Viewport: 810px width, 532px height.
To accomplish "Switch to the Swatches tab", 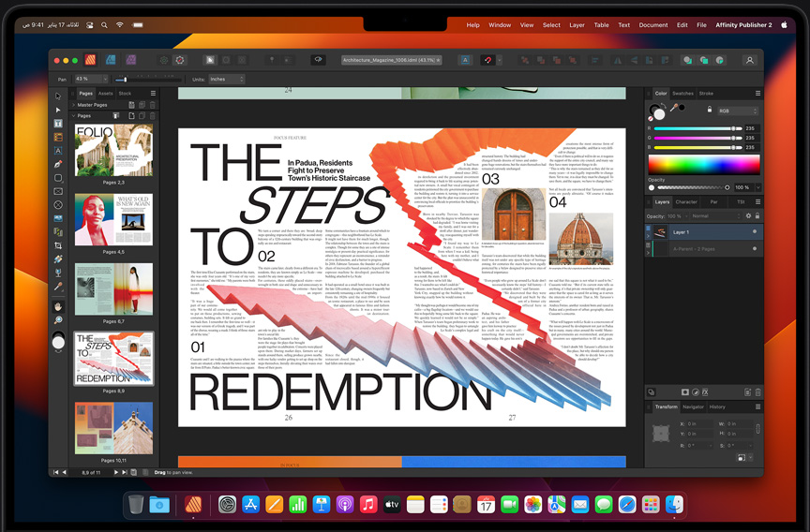I will click(683, 94).
